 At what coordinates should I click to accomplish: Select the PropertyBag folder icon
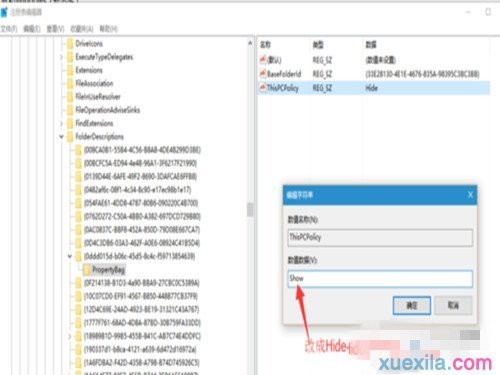click(87, 270)
